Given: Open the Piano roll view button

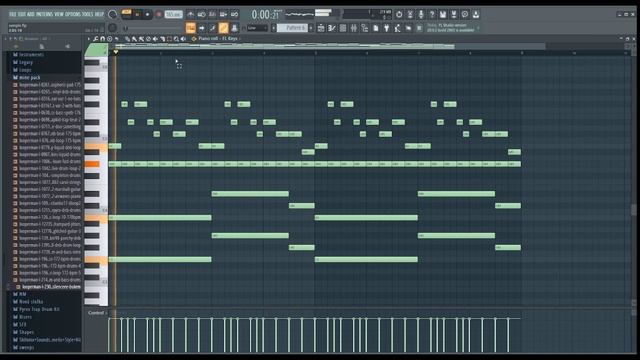Looking at the screenshot, I should click(331, 28).
